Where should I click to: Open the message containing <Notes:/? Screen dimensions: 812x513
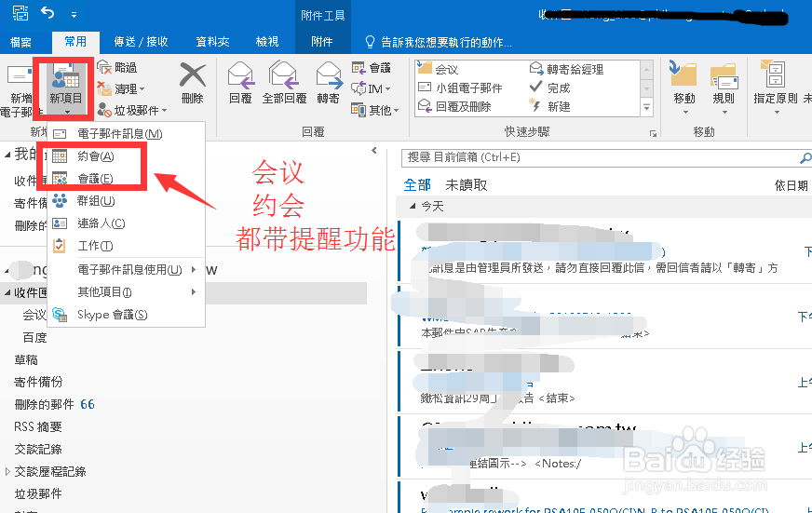[x=603, y=446]
